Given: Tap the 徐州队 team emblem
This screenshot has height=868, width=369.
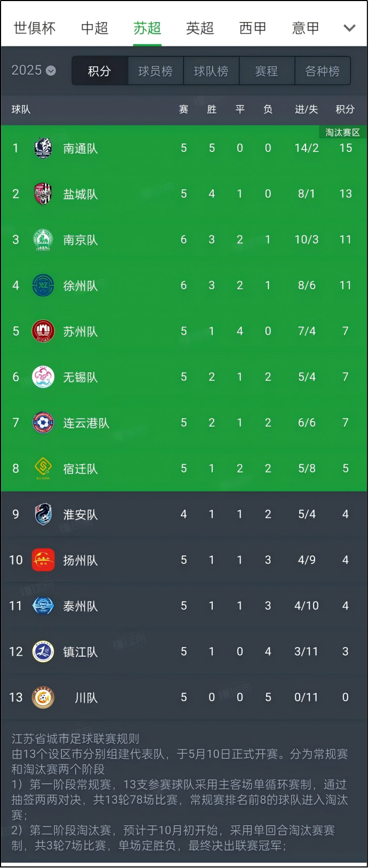Looking at the screenshot, I should (43, 286).
